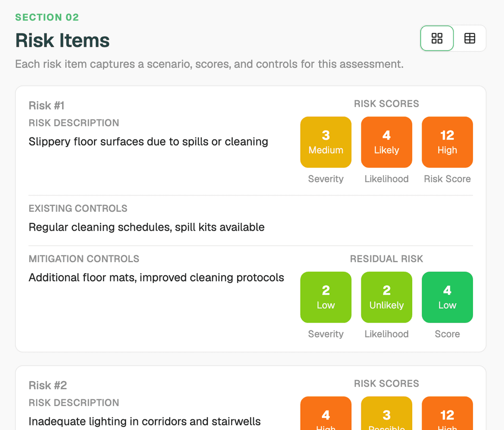Click Risk #2 RISK DESCRIPTION label
The height and width of the screenshot is (430, 504).
click(74, 403)
